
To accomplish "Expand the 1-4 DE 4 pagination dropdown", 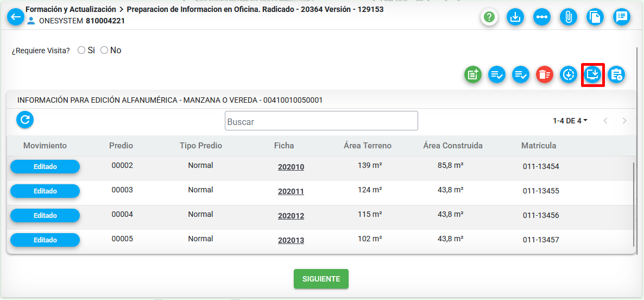I will pos(570,121).
